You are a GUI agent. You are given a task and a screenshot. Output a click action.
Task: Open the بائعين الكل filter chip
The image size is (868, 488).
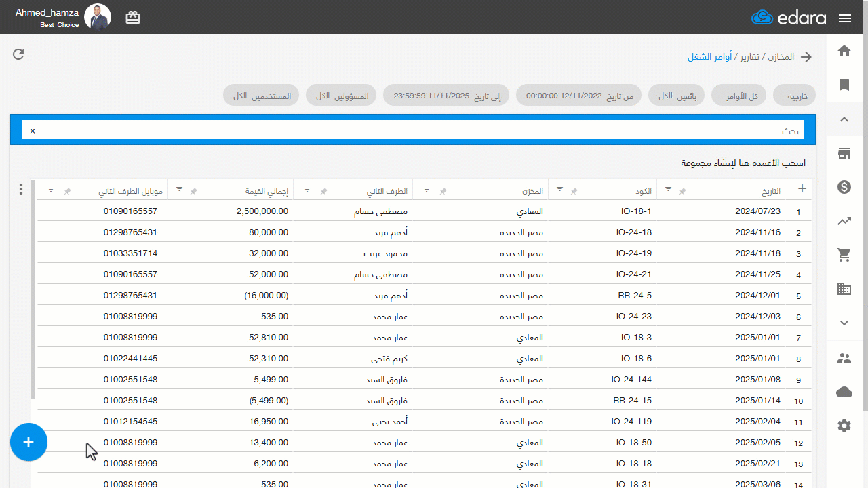[677, 96]
